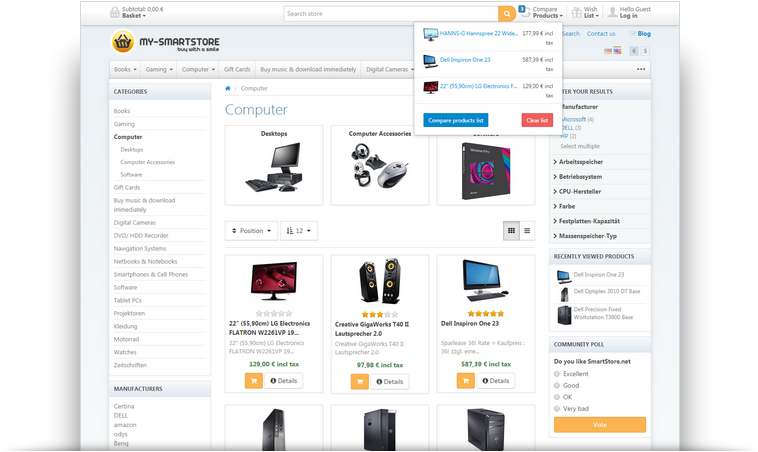Open the Contact us link

point(601,33)
